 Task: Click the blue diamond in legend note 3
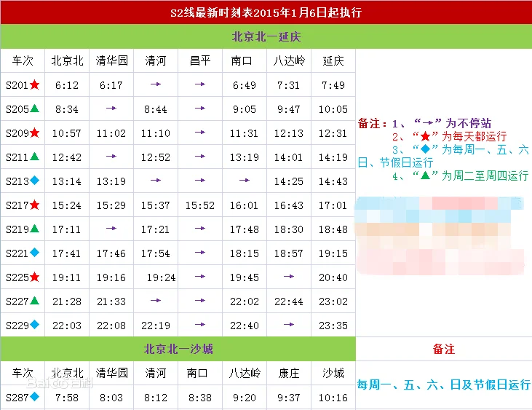[x=425, y=149]
